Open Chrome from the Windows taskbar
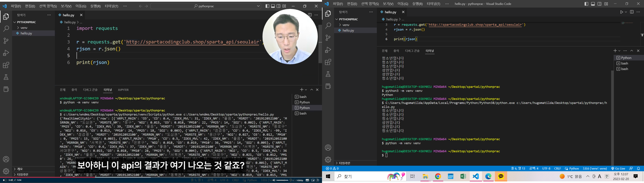 tap(438, 176)
